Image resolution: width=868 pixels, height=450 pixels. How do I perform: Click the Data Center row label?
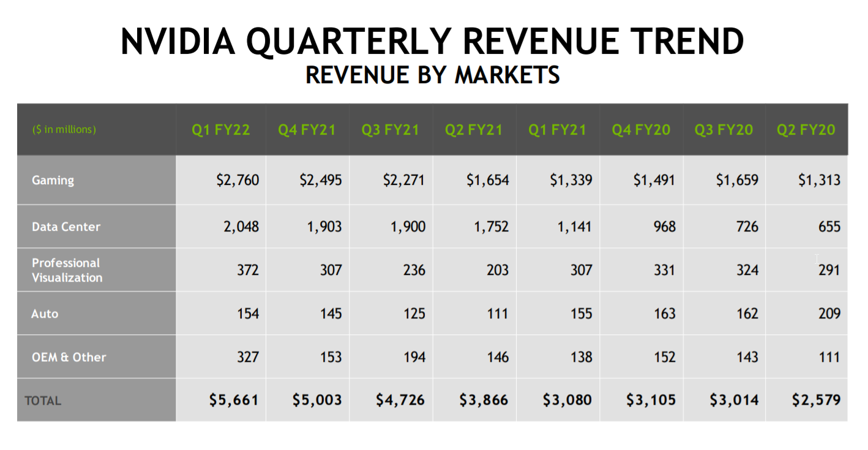(x=66, y=227)
